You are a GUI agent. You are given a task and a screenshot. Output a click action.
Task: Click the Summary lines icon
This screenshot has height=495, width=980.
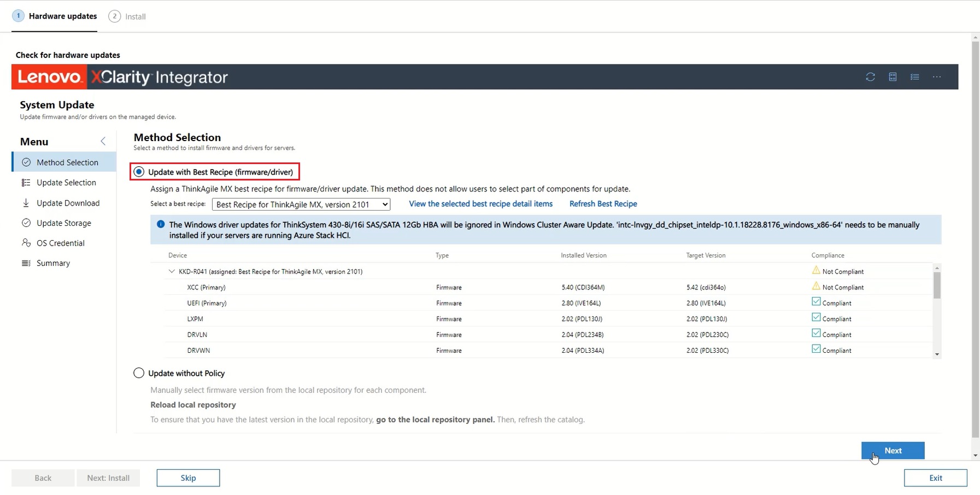(26, 263)
